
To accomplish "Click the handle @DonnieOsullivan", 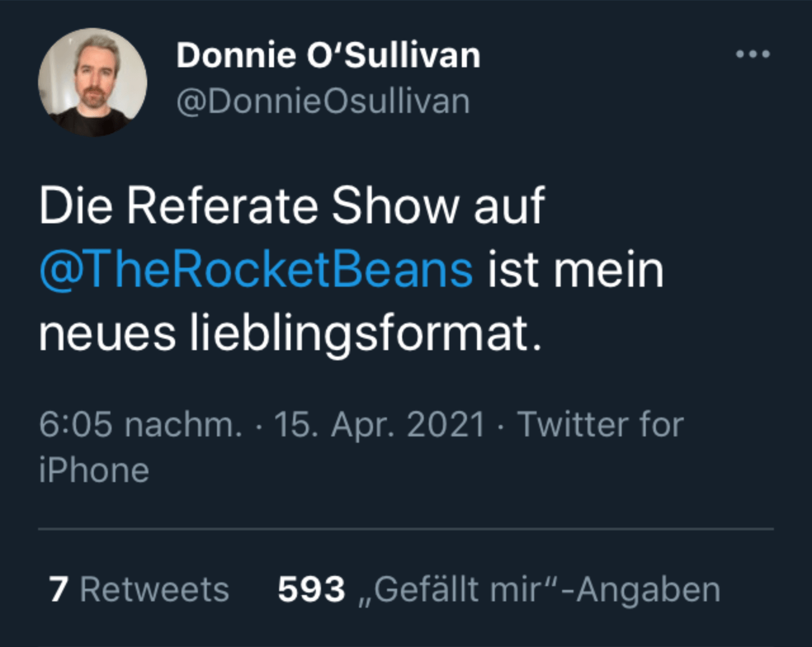I will click(x=323, y=100).
